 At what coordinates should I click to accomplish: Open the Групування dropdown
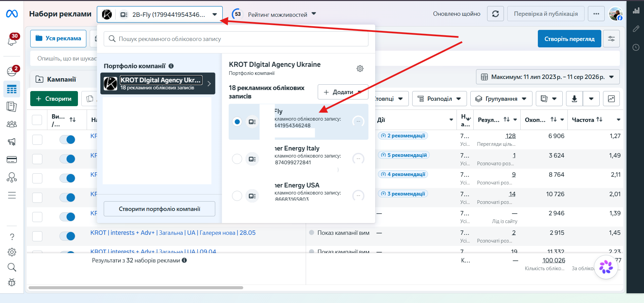pyautogui.click(x=501, y=99)
